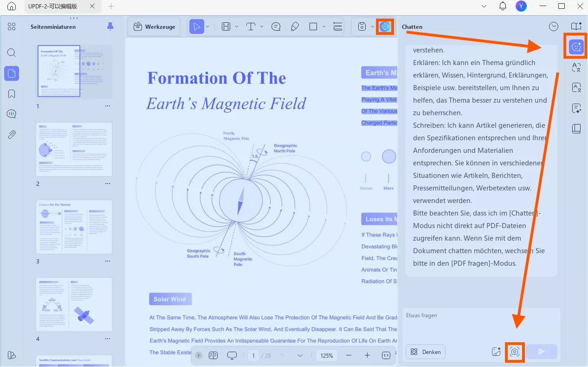Open the attachments paperclip panel
The width and height of the screenshot is (588, 367).
[12, 135]
